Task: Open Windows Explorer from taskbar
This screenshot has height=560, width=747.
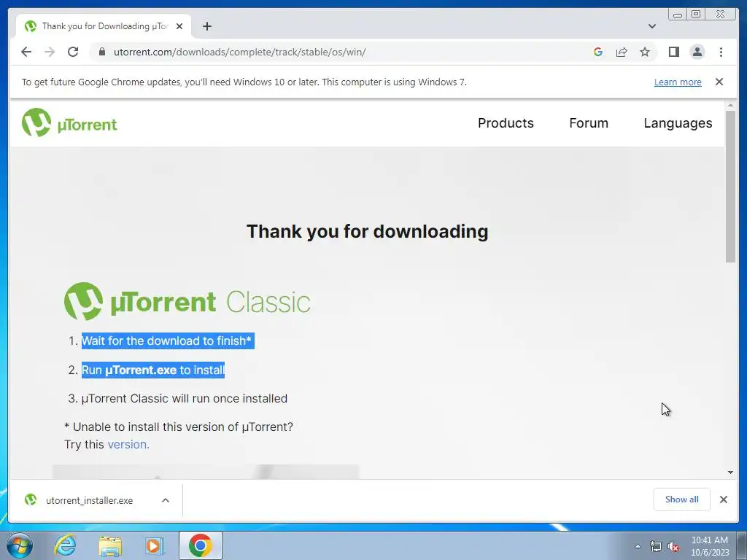Action: (x=111, y=545)
